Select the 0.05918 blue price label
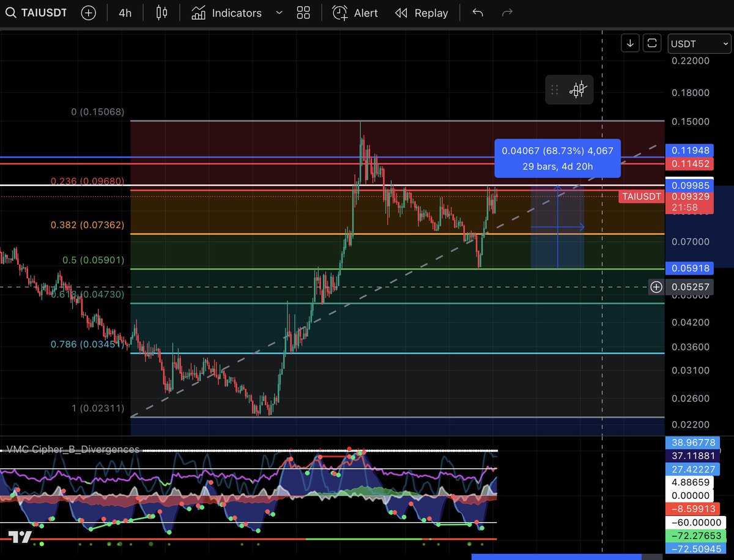 coord(690,267)
